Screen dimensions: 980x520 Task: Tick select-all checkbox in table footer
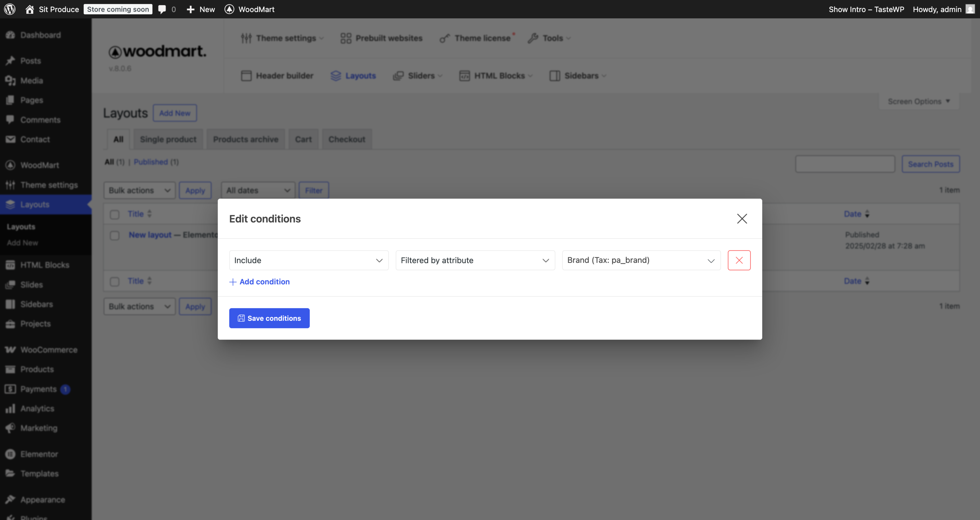(x=114, y=281)
